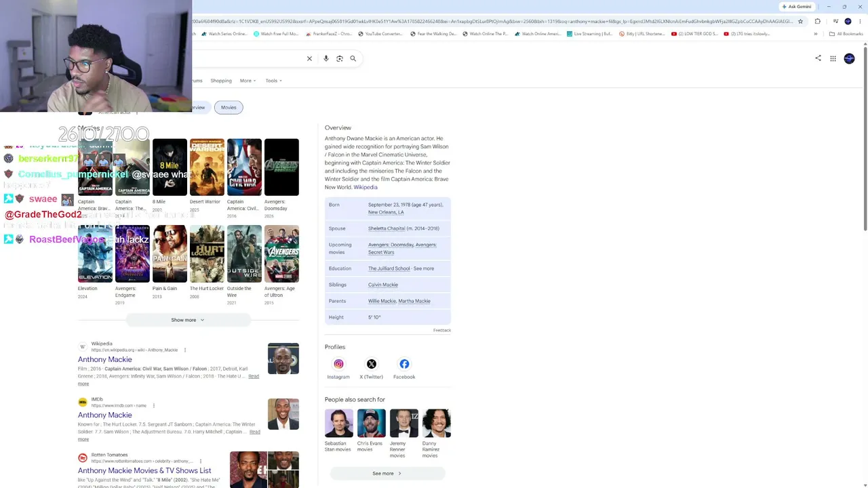Start voice search with the microphone icon
Image resolution: width=868 pixels, height=488 pixels.
point(326,58)
